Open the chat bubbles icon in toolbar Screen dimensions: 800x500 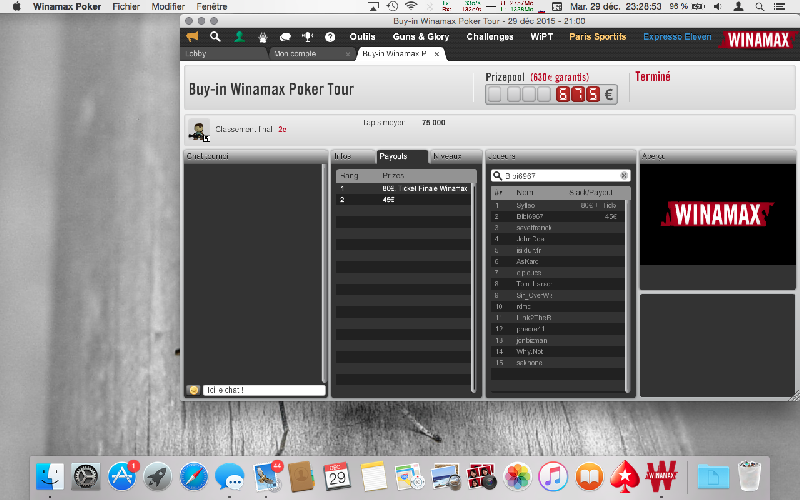click(x=285, y=37)
